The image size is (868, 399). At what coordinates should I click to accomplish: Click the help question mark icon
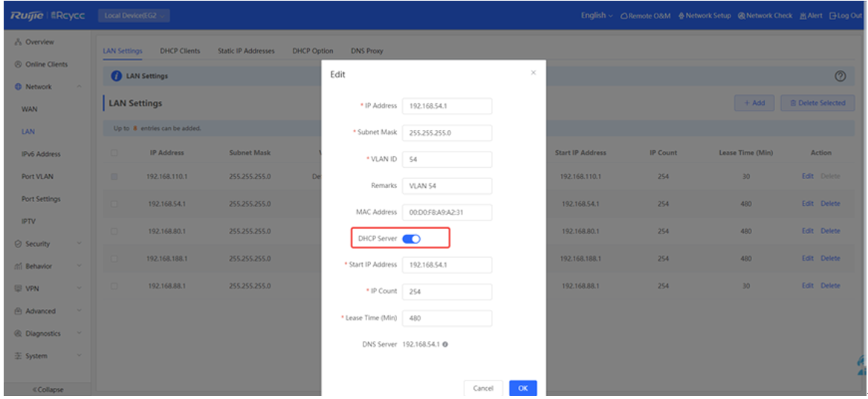pos(841,76)
